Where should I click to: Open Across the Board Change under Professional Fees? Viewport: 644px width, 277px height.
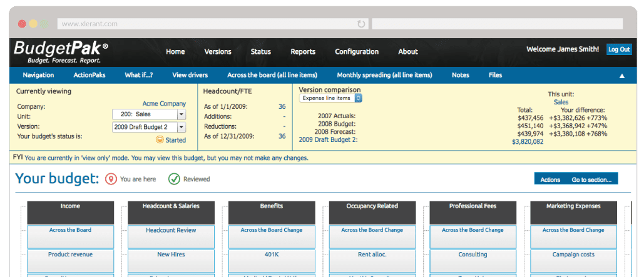473,237
